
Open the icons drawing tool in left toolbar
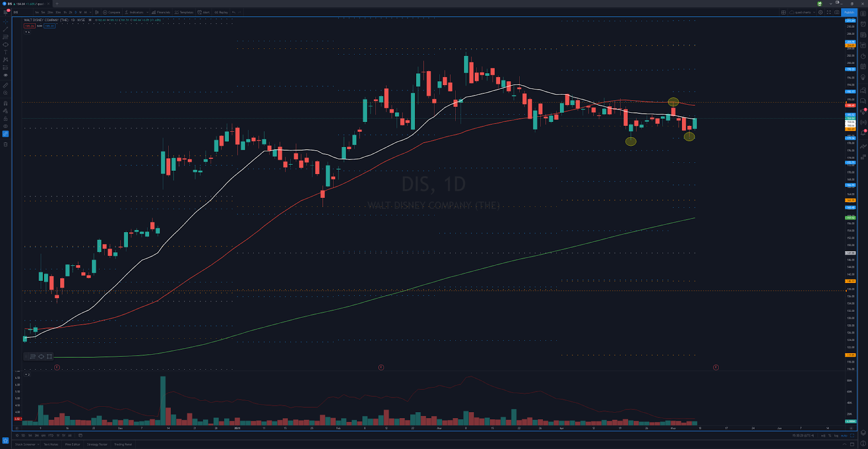click(x=5, y=75)
